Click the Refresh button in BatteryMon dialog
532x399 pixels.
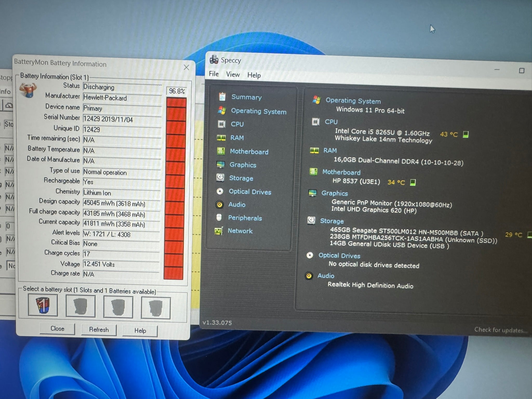(x=99, y=330)
